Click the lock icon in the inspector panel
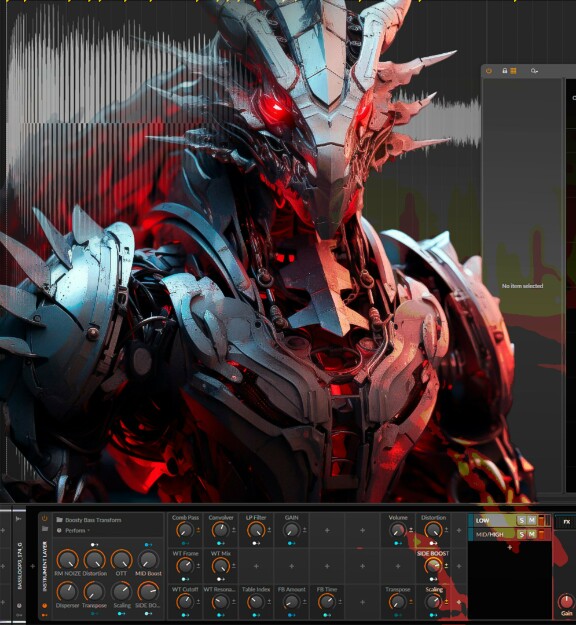 (x=504, y=71)
